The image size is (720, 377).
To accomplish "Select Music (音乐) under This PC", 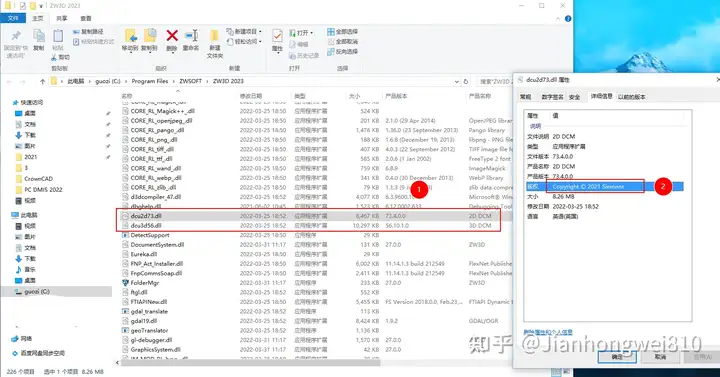I will tap(30, 269).
